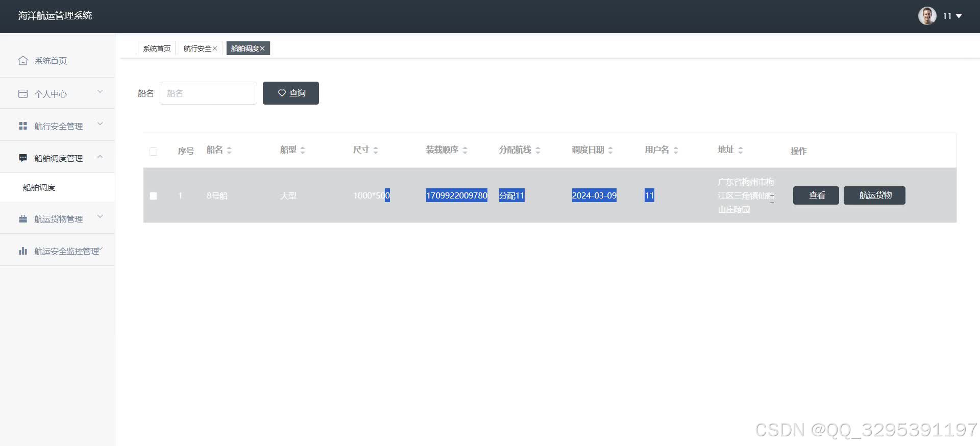Select the 船舶调度 tab
The height and width of the screenshot is (446, 980).
click(x=244, y=48)
